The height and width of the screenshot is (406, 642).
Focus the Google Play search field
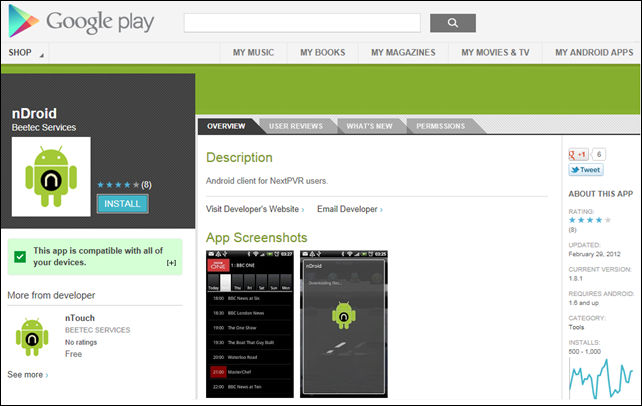(x=302, y=23)
